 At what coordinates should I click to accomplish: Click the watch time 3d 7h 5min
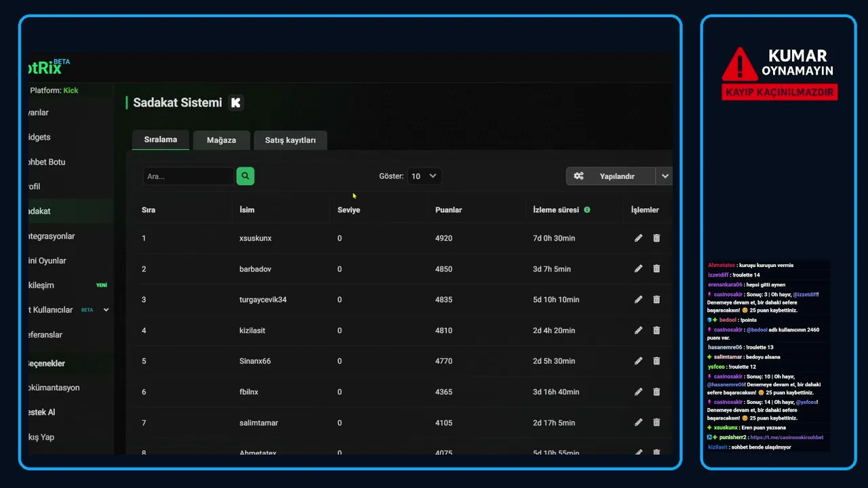(x=552, y=269)
